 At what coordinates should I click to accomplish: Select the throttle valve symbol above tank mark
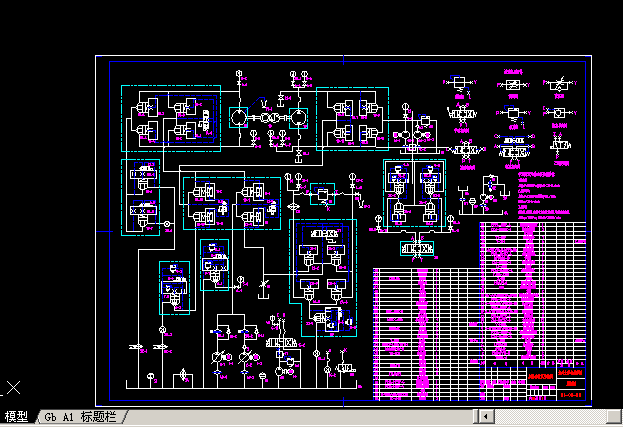[263, 284]
